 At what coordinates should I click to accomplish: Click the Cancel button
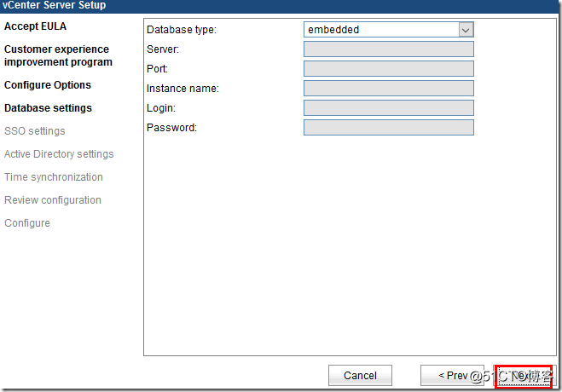coord(360,375)
